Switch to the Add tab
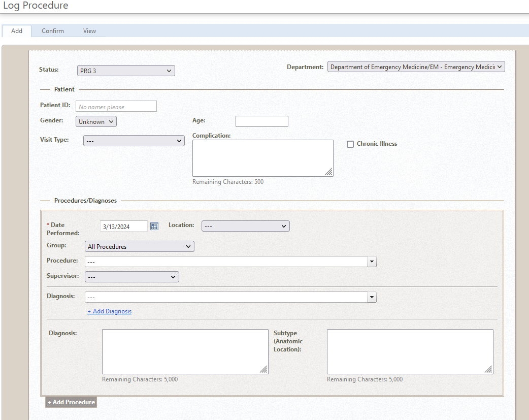This screenshot has width=529, height=420. (x=17, y=30)
